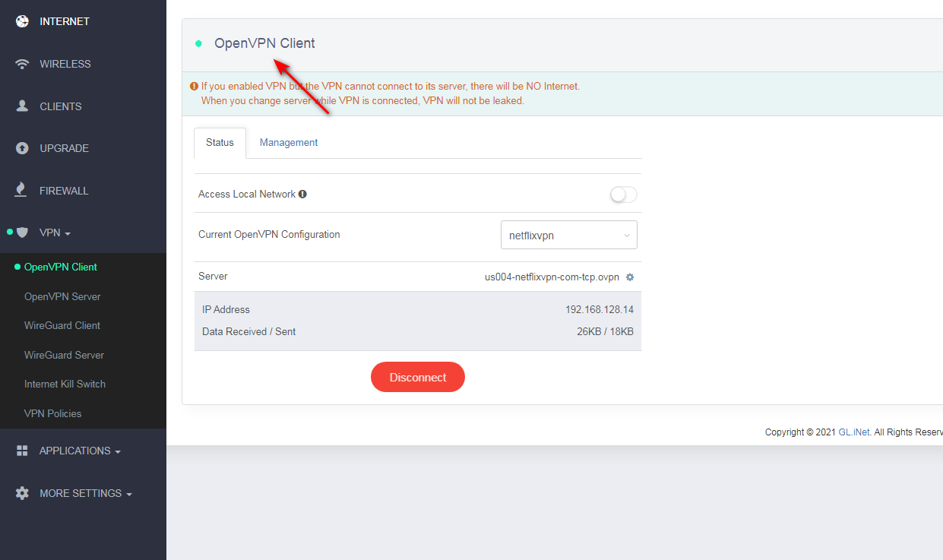
Task: Collapse the VPN menu section
Action: coord(55,233)
